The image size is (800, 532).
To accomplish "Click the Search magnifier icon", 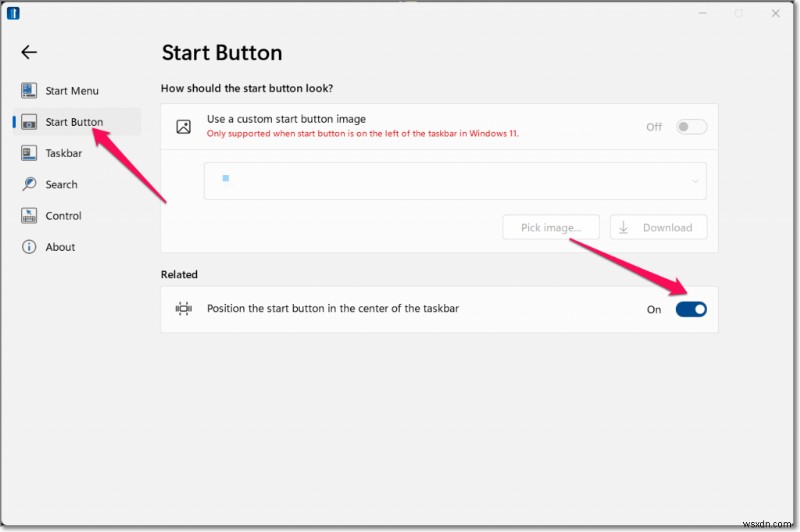I will tap(28, 184).
